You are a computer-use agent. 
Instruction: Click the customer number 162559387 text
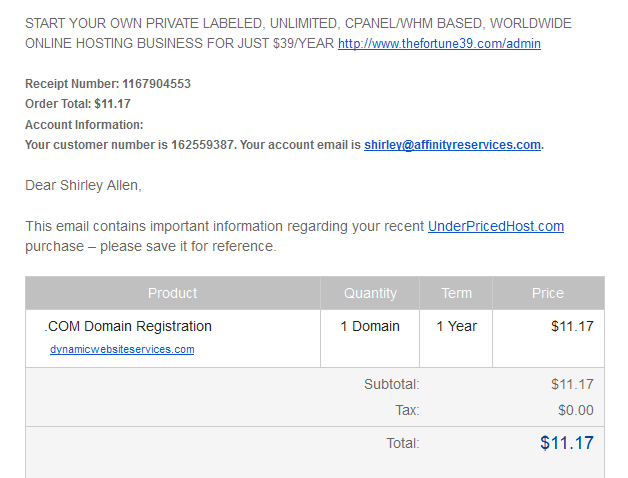pyautogui.click(x=202, y=145)
